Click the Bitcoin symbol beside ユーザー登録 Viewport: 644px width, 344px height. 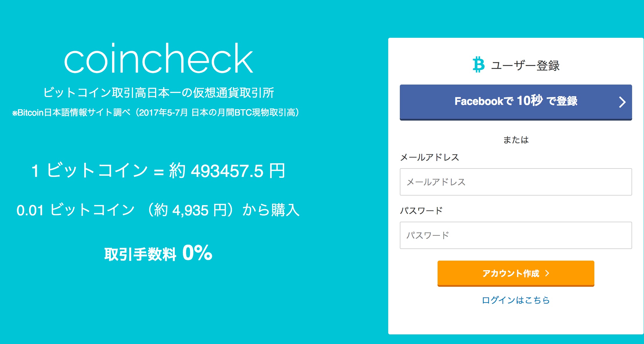point(478,64)
